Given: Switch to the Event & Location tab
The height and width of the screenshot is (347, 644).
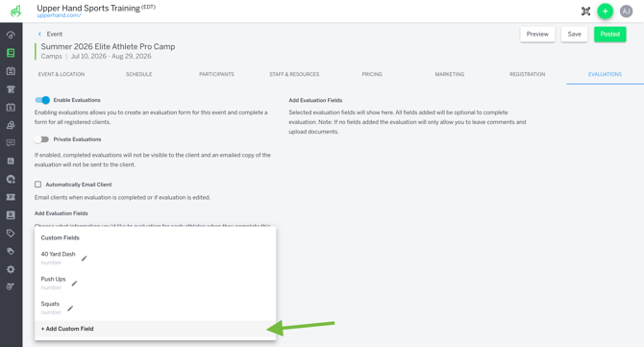Looking at the screenshot, I should [62, 74].
